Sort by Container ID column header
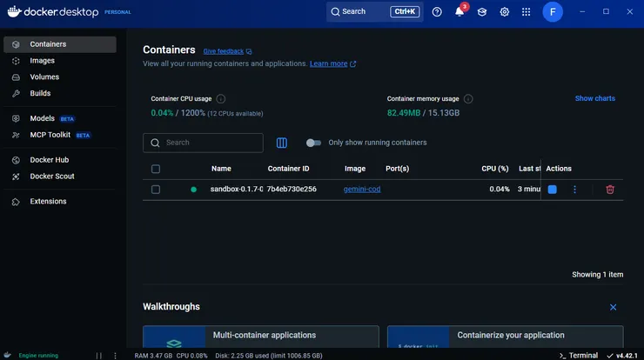The height and width of the screenshot is (360, 644). click(x=288, y=169)
